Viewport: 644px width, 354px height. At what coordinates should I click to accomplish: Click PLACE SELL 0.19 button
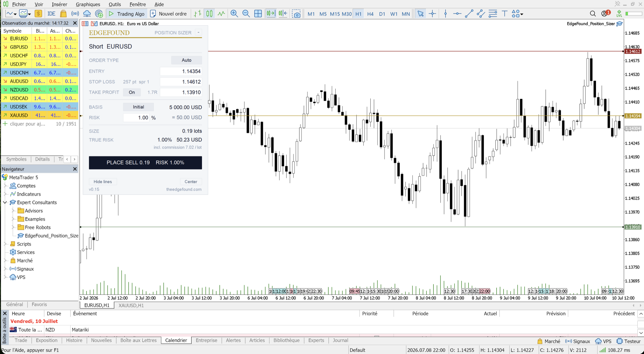(x=145, y=162)
